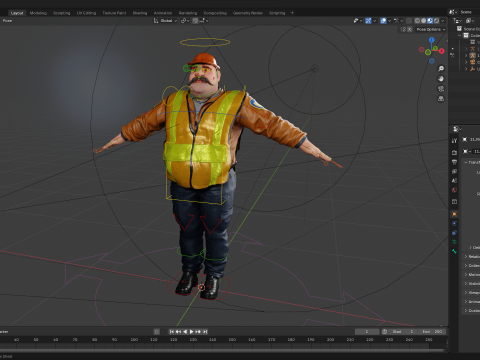Switch to wireframe viewport shading
The image size is (480, 360).
click(x=417, y=21)
